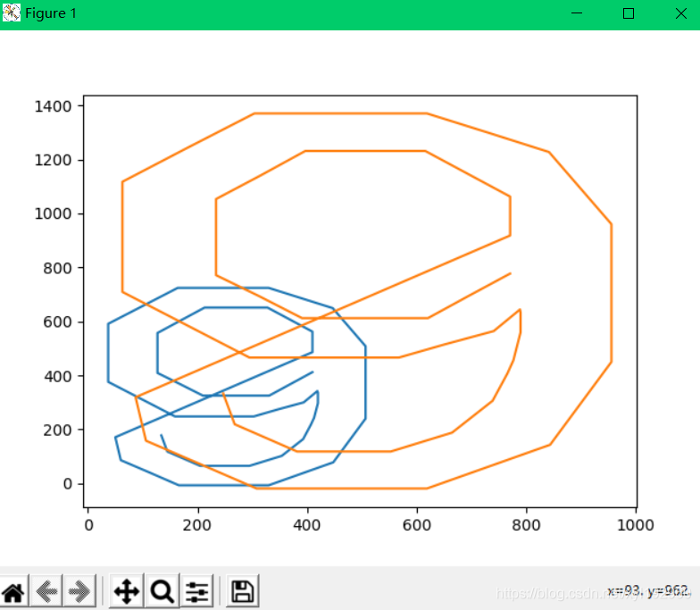Viewport: 700px width, 610px height.
Task: Open the Configure subplots dialog
Action: click(196, 592)
